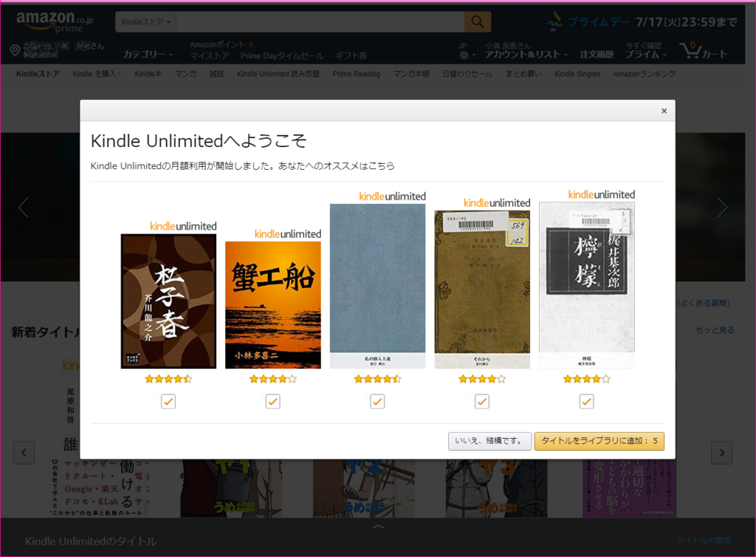Screen dimensions: 756x557
Task: Click the いいえ、結構です button
Action: [x=490, y=441]
